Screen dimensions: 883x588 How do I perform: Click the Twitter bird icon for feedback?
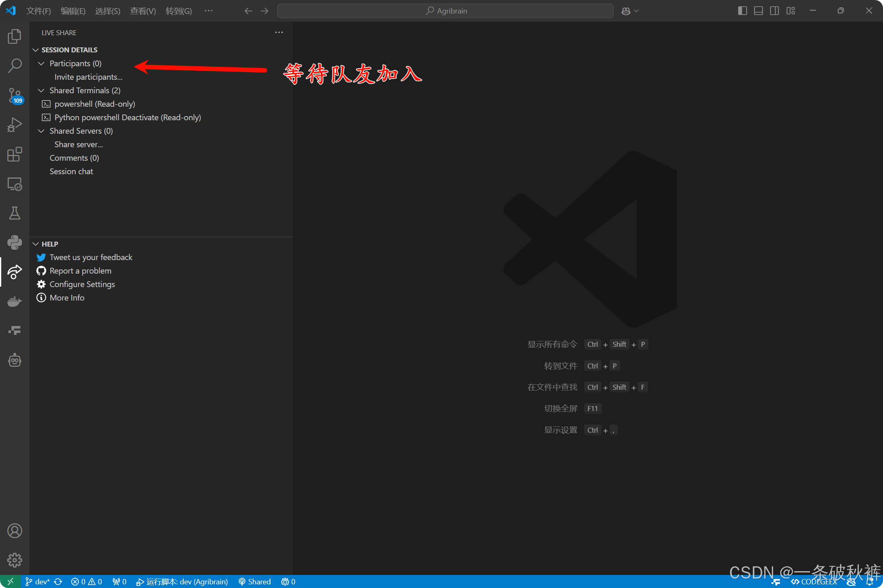[41, 257]
